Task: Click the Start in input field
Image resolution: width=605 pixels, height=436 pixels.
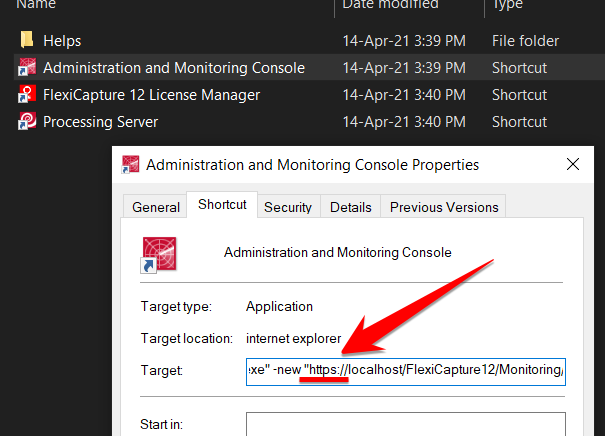Action: coord(406,424)
